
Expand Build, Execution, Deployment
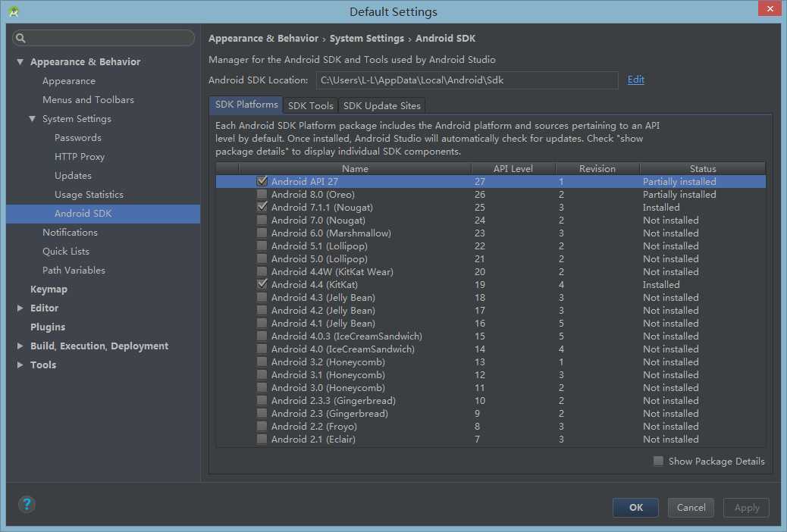(22, 346)
